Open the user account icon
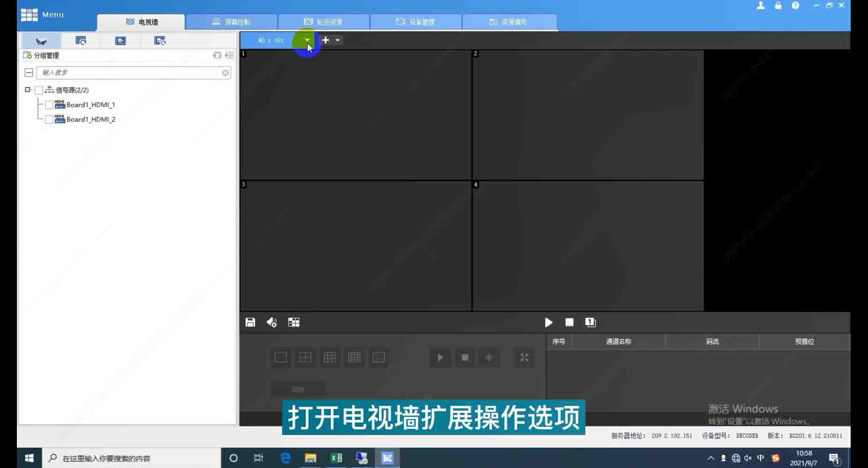 (761, 6)
